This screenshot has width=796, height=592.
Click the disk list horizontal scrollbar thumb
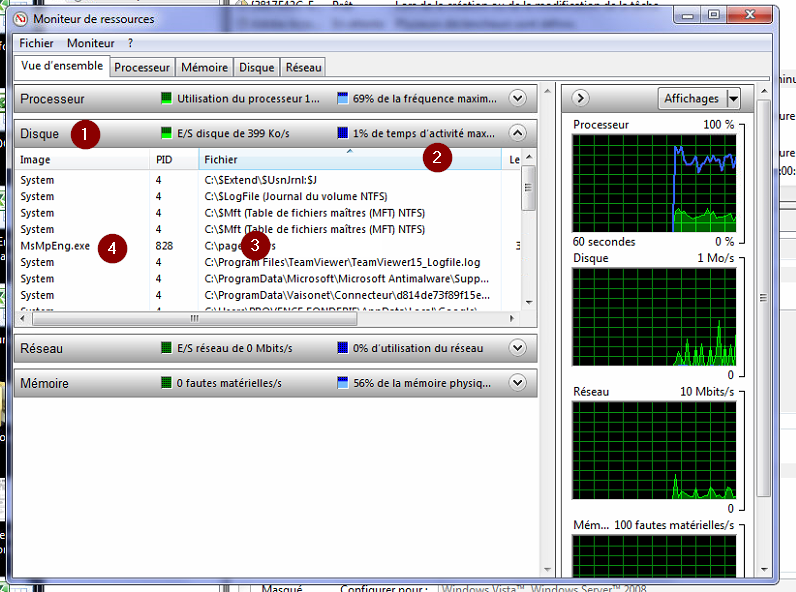(194, 318)
